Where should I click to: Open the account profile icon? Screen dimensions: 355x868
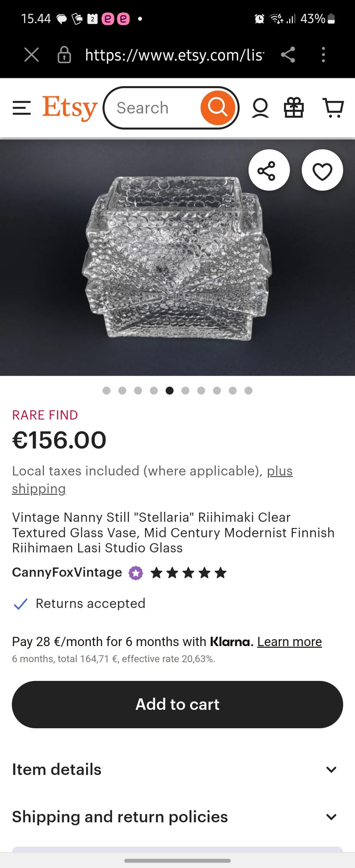pyautogui.click(x=260, y=108)
